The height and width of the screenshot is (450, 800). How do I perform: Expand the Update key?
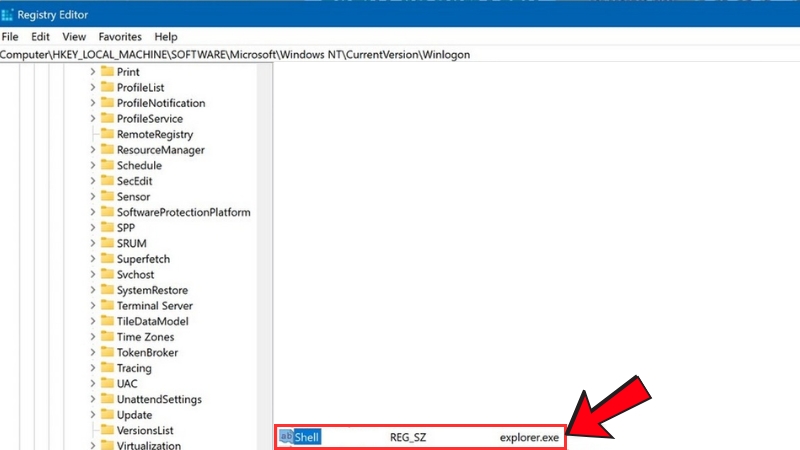coord(92,414)
